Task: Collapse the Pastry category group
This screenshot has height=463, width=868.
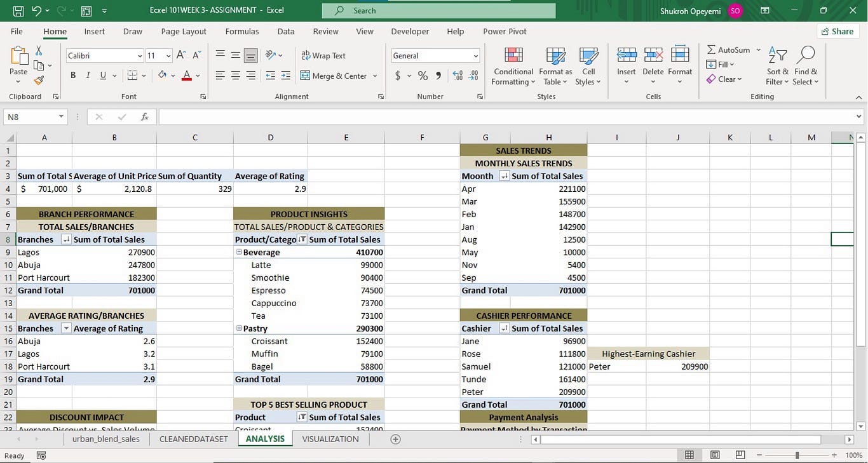Action: click(x=239, y=328)
